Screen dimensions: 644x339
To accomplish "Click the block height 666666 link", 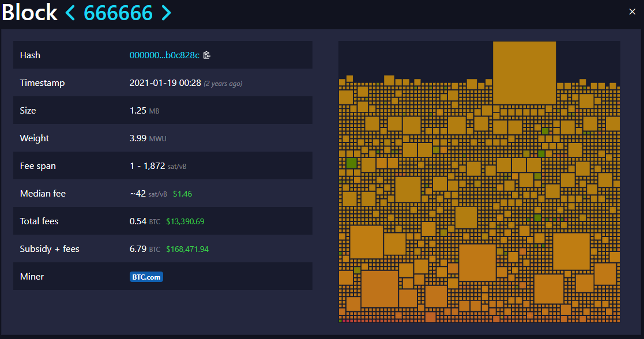I will 118,13.
